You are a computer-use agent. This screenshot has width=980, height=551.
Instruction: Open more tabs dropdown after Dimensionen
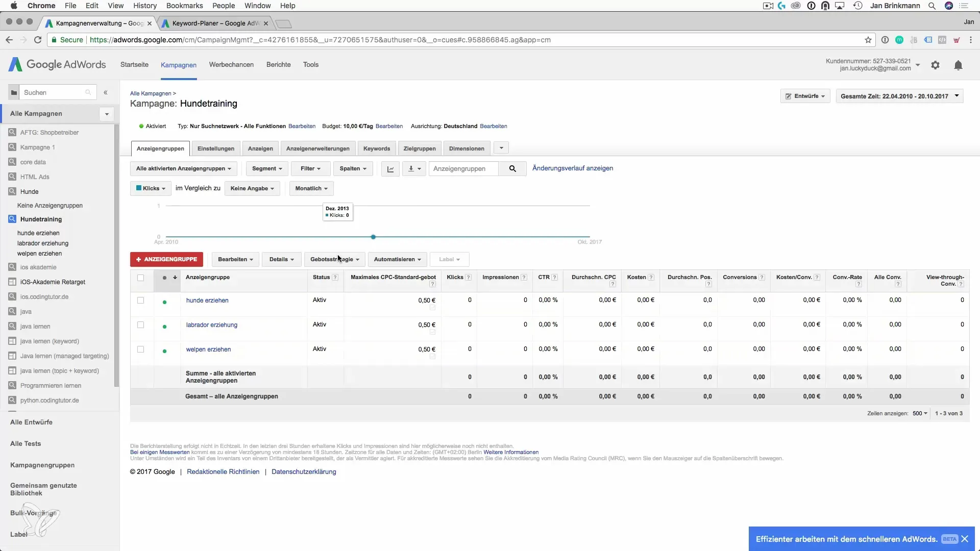[501, 148]
